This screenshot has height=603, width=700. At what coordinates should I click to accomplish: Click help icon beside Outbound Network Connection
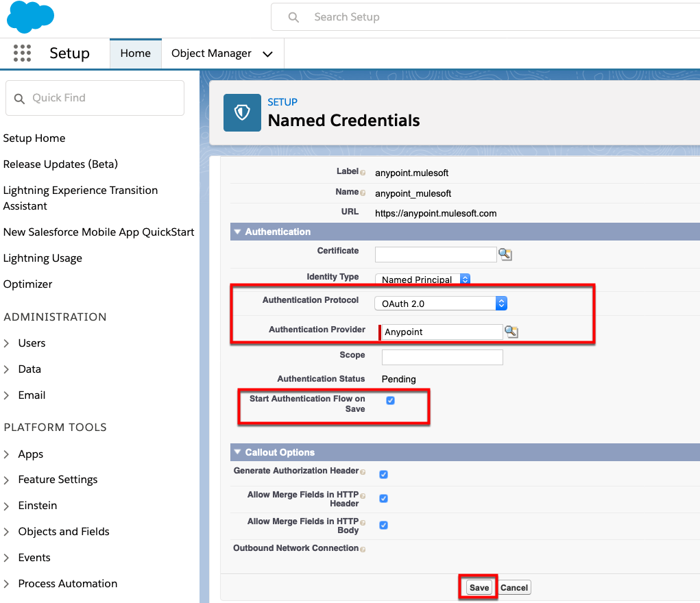(363, 549)
